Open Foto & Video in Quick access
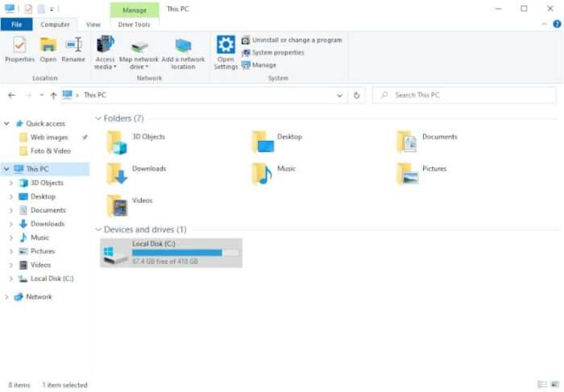 tap(51, 151)
